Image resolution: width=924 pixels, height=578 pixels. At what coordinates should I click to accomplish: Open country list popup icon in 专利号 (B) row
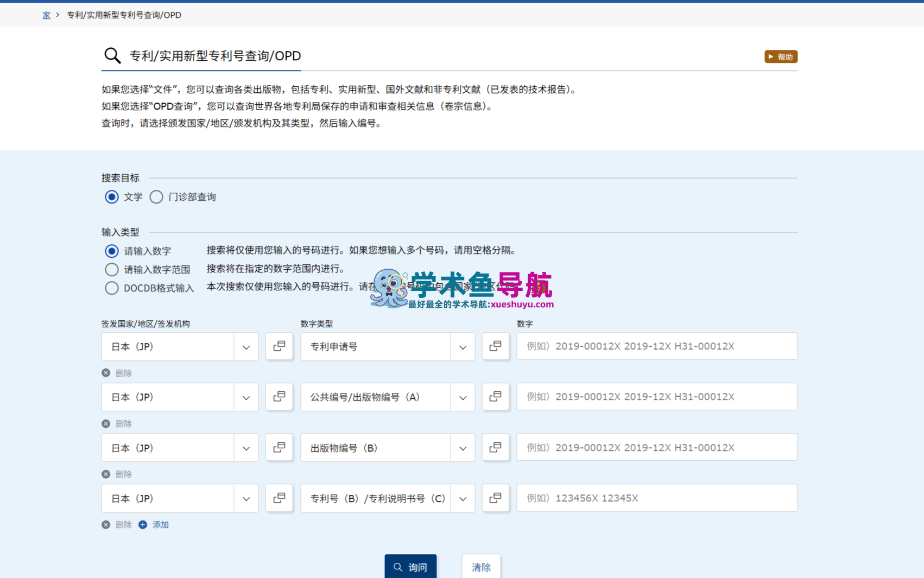pos(279,498)
